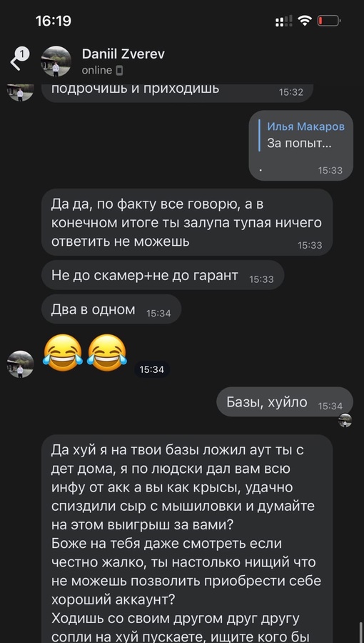Tap the mobile device icon next to online
Screen dimensions: 364x643
[x=119, y=71]
